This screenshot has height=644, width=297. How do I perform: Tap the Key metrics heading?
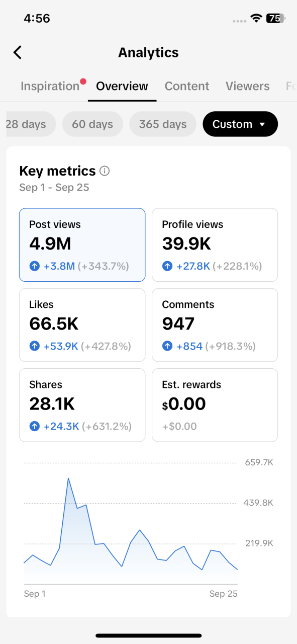point(57,171)
